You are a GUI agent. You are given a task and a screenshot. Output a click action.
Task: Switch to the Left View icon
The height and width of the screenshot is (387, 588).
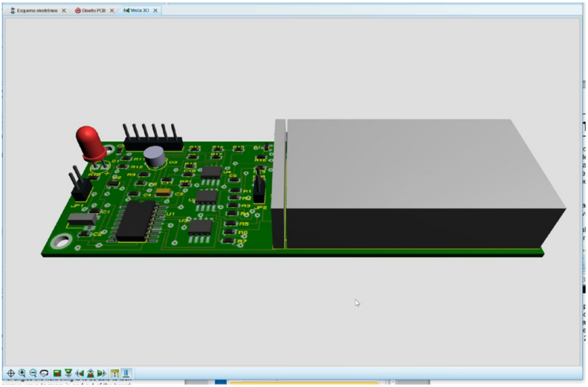[x=79, y=372]
